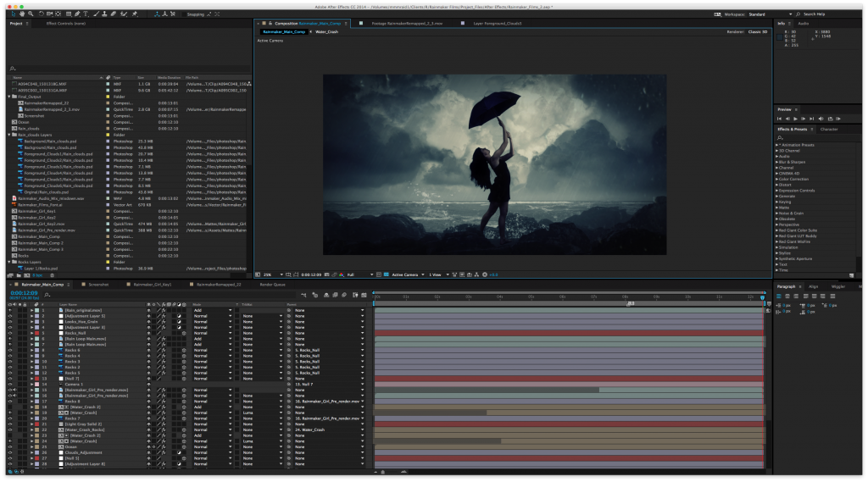Click the Play button in Preview panel
Screen dimensions: 868x482
click(795, 119)
